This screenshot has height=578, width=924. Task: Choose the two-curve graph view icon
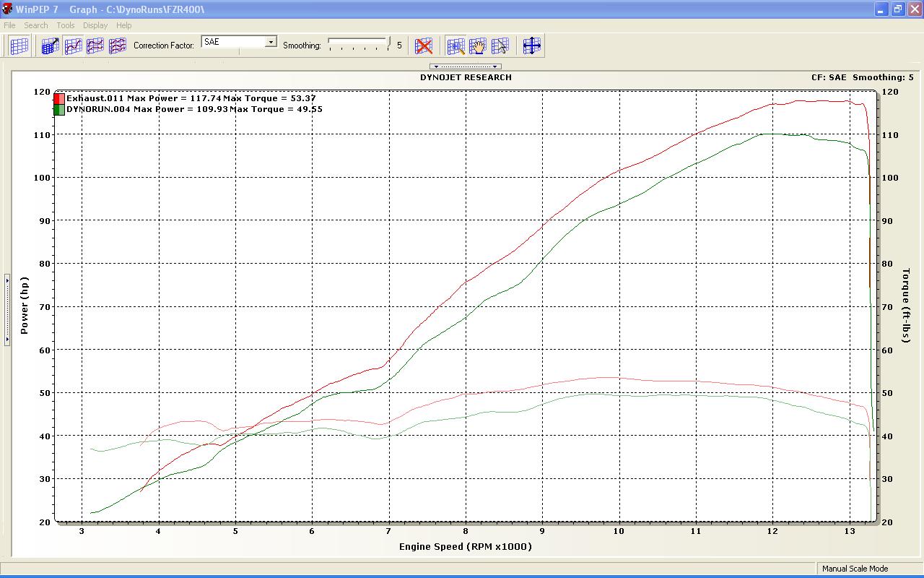pos(95,46)
